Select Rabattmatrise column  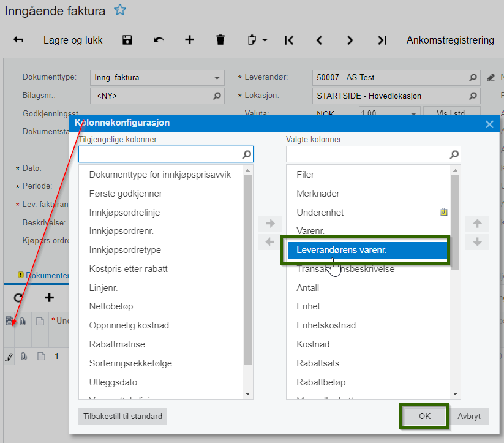pyautogui.click(x=117, y=344)
